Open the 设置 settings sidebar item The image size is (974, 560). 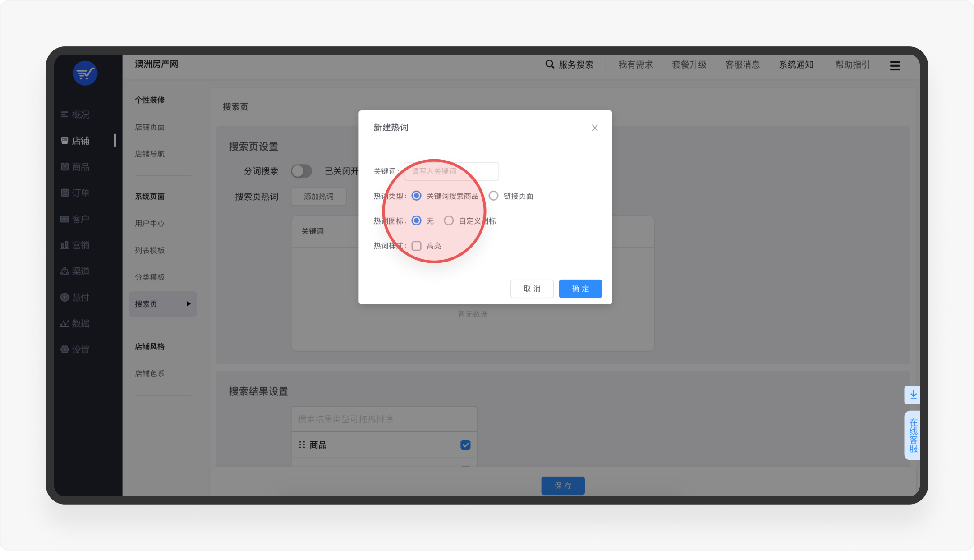pos(75,349)
